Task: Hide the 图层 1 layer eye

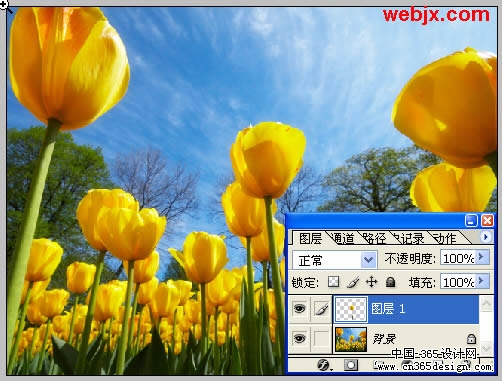Action: click(299, 309)
